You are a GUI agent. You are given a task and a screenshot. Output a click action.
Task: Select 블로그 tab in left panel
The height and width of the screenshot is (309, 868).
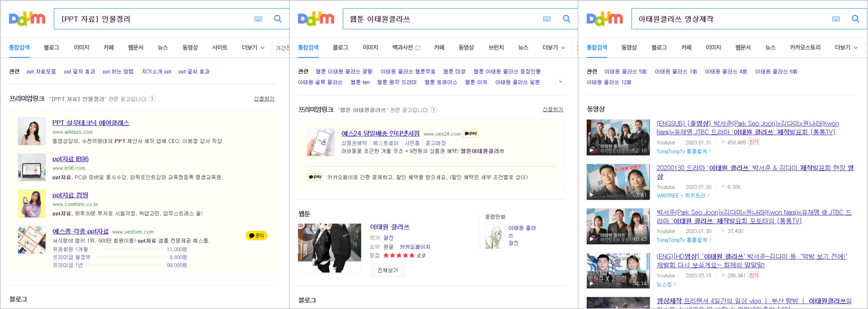coord(51,47)
